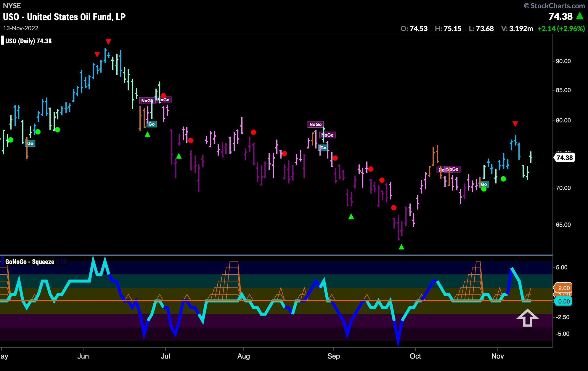
Task: Click the blue swatch beside GoNoGo - Squeeze
Action: 3,262
